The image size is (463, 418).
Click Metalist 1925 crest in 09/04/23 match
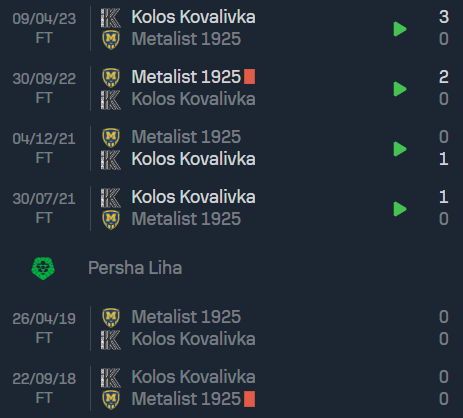pos(111,40)
